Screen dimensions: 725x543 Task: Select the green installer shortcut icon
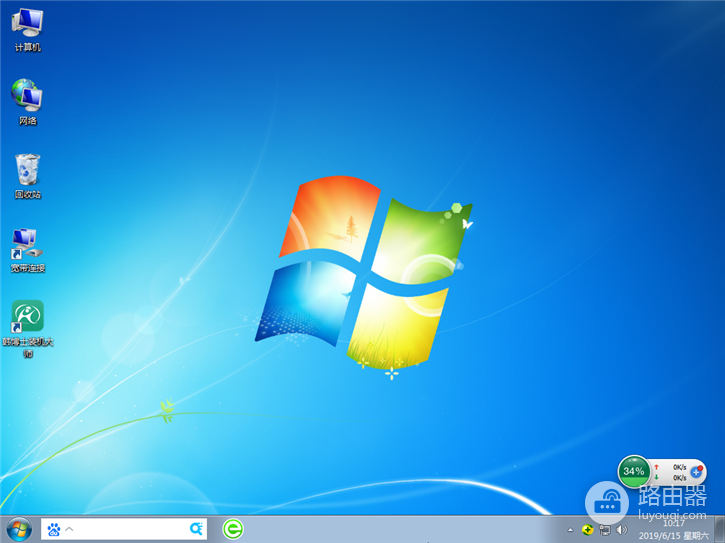28,328
